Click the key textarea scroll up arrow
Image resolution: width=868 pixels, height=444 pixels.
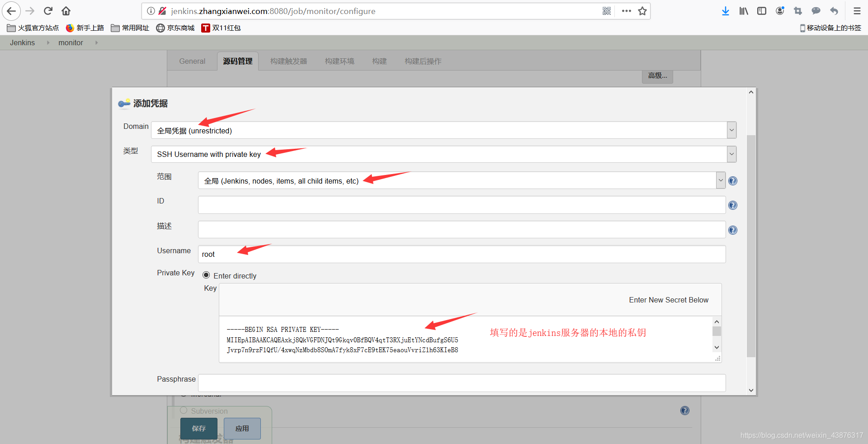(x=717, y=321)
